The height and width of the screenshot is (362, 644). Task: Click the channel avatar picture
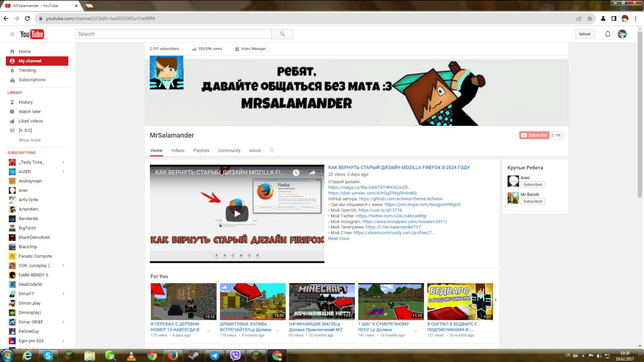click(x=167, y=73)
